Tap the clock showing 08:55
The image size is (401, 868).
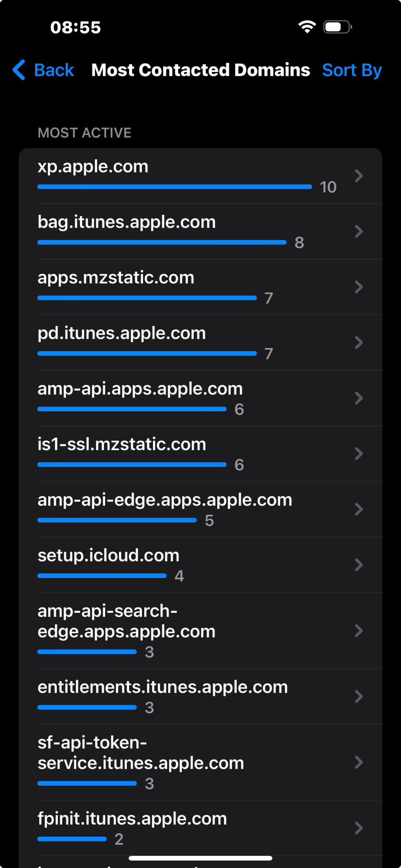point(76,27)
